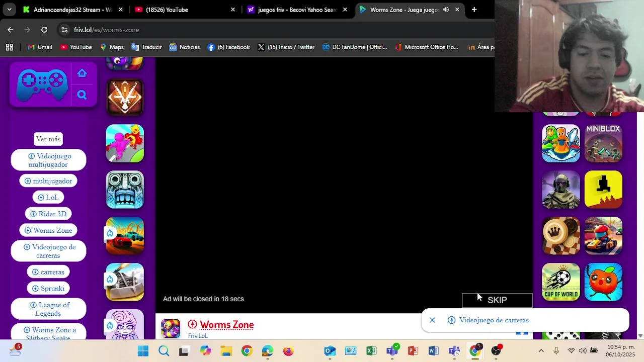Open the masked soldier game thumbnail
Image resolution: width=644 pixels, height=362 pixels.
561,190
